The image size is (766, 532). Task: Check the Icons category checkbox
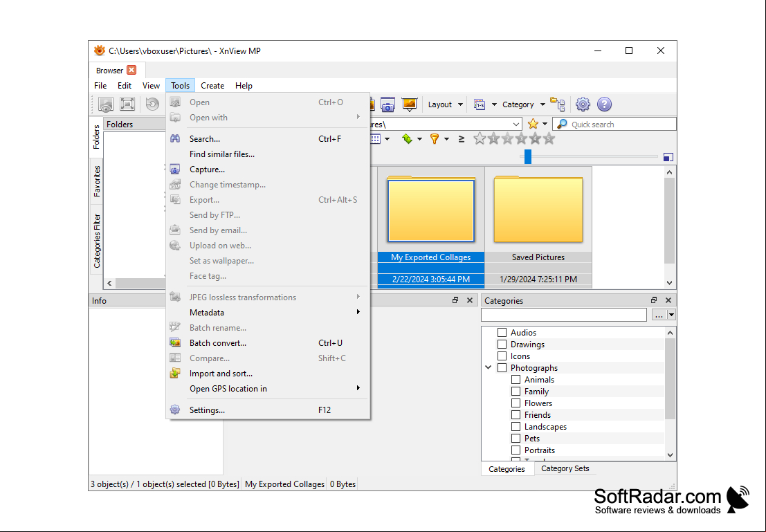502,356
